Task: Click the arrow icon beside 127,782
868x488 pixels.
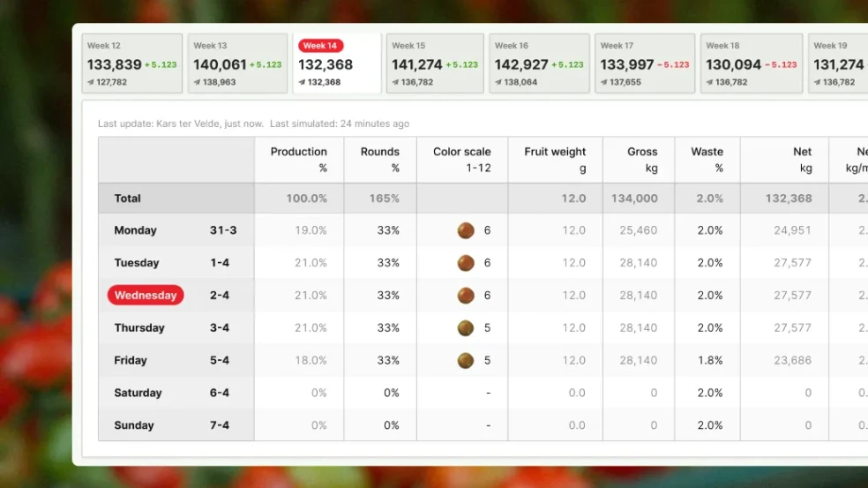Action: click(91, 82)
